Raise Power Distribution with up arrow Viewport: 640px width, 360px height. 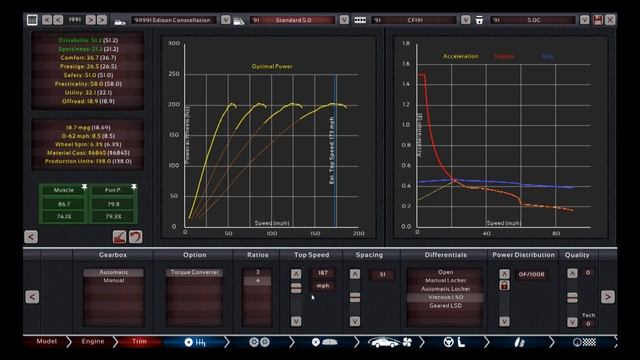(x=504, y=274)
